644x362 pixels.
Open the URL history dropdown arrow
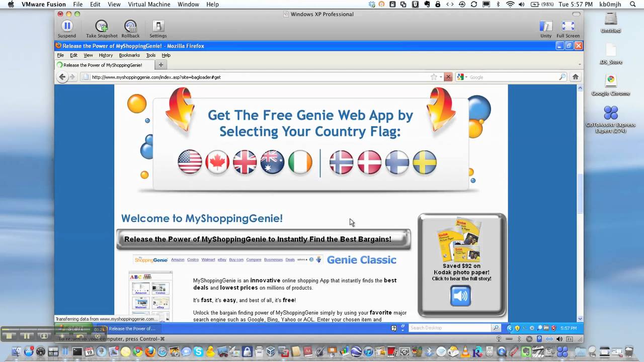tap(441, 77)
